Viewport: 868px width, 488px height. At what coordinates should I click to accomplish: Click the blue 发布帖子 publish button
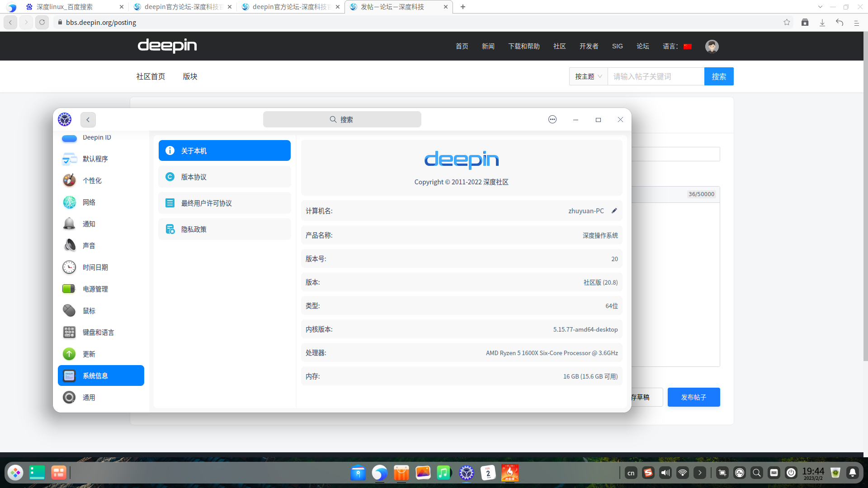pos(693,397)
